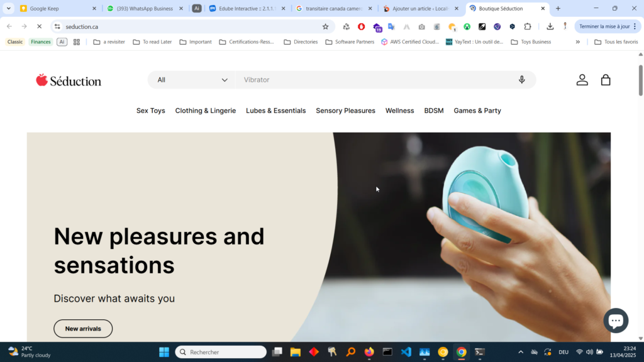This screenshot has height=362, width=644.
Task: Click the Google Translate extension icon
Action: pyautogui.click(x=391, y=26)
